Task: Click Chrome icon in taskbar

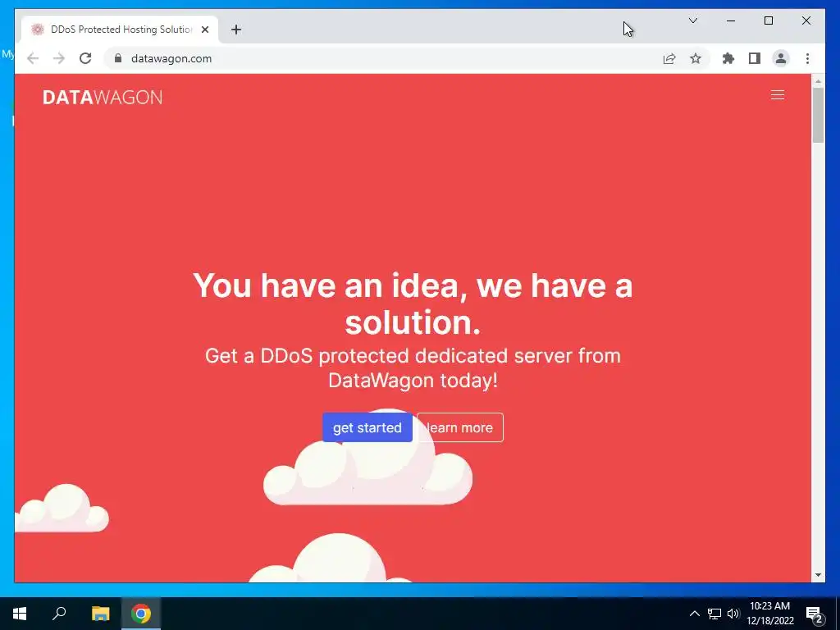Action: pos(141,614)
